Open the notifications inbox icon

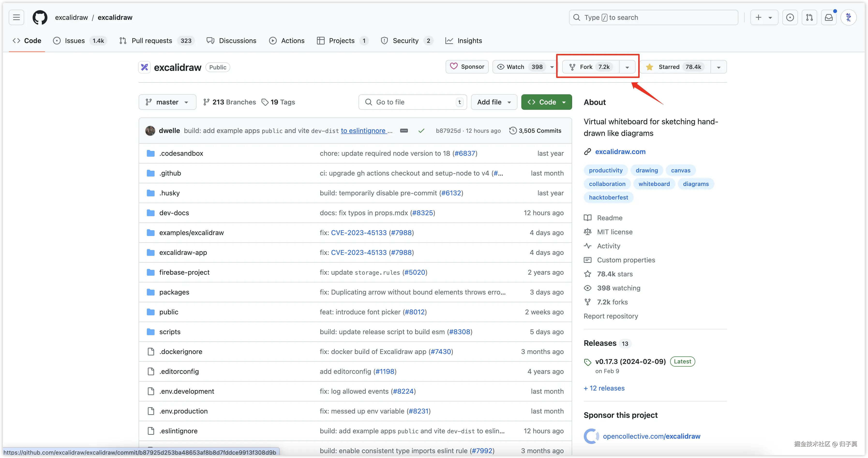click(x=829, y=17)
